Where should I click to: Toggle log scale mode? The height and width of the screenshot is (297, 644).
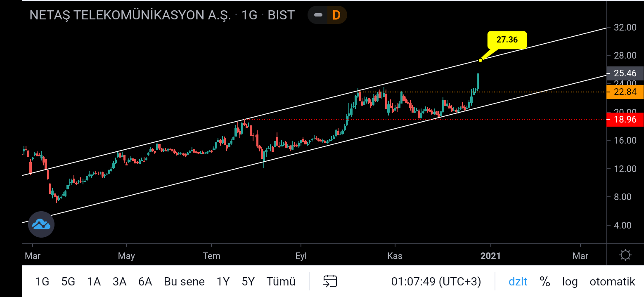(x=570, y=282)
